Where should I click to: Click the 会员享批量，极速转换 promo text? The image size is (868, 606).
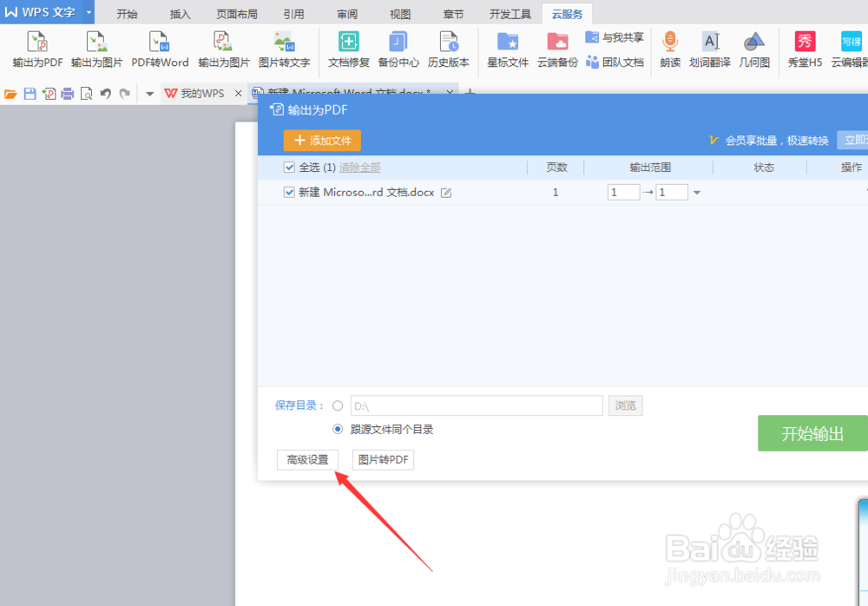[777, 141]
